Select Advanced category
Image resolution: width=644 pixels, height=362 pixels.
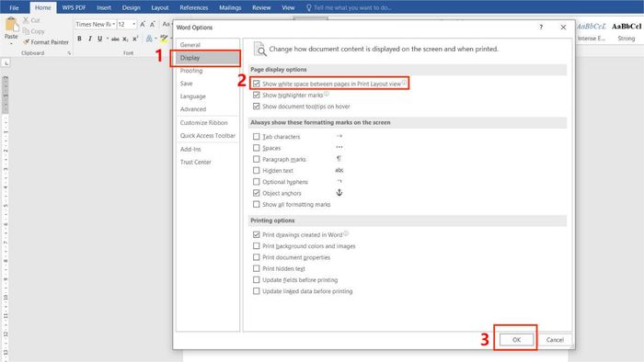pos(207,109)
